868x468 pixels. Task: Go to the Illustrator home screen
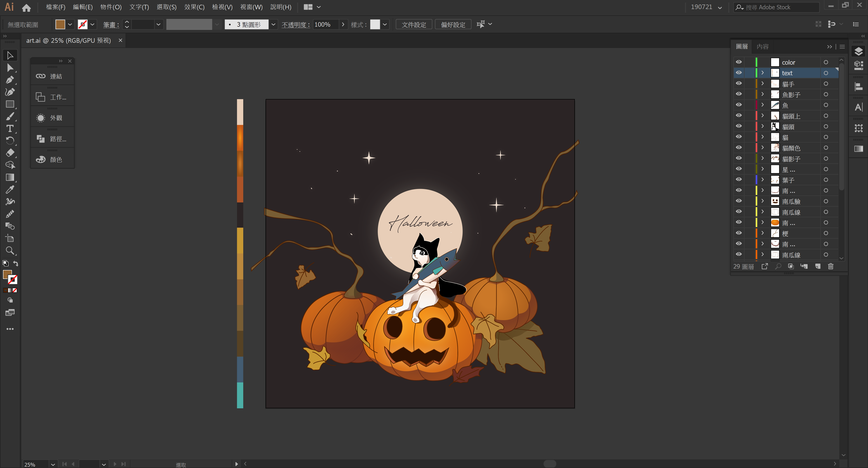[x=26, y=7]
